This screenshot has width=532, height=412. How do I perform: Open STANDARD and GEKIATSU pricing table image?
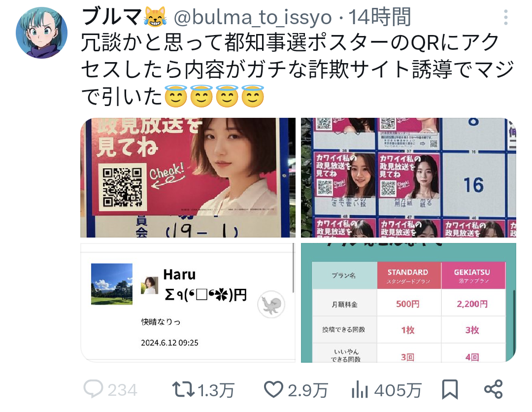click(x=408, y=303)
